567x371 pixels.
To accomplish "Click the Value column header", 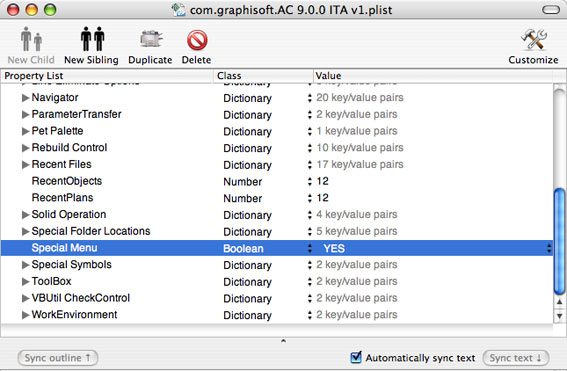I will click(433, 76).
